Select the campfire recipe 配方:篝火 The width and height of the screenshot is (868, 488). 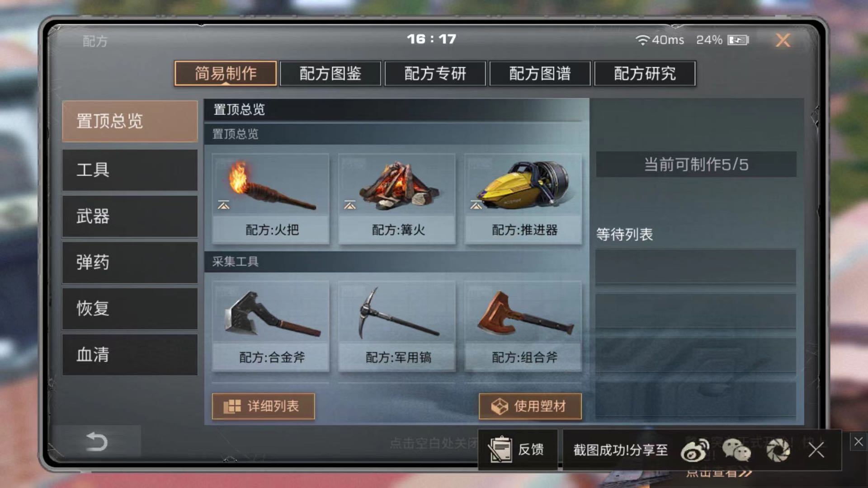pos(397,199)
